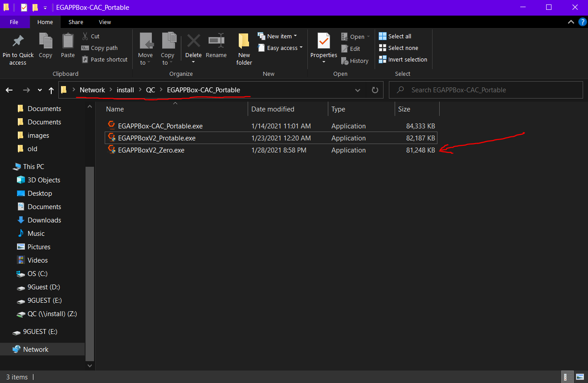Click the Paste clipboard icon

tap(68, 42)
